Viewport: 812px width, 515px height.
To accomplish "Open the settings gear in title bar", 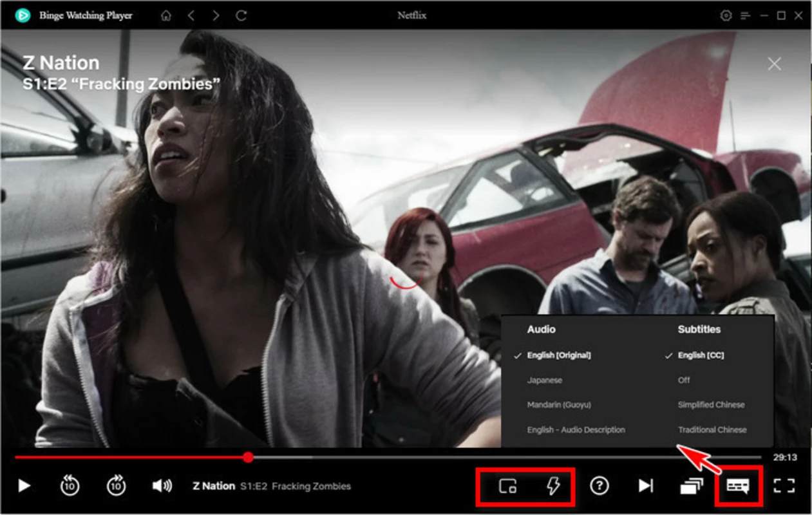I will 726,15.
